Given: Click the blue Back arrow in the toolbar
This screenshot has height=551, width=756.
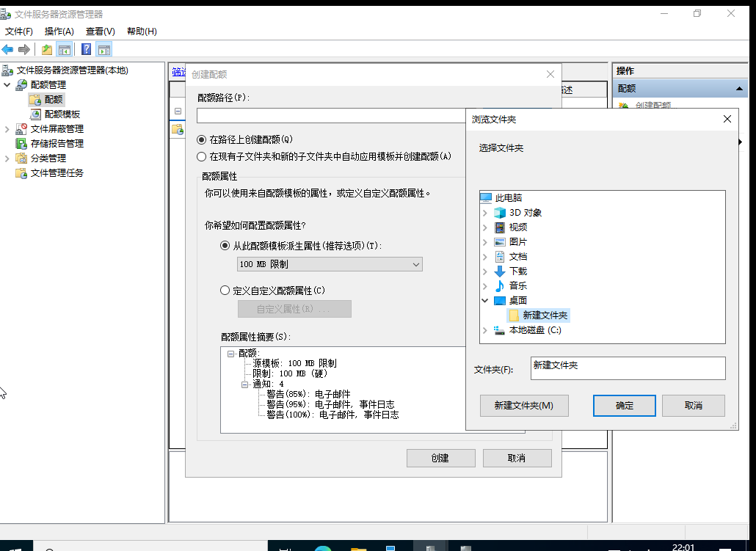Looking at the screenshot, I should pos(8,49).
